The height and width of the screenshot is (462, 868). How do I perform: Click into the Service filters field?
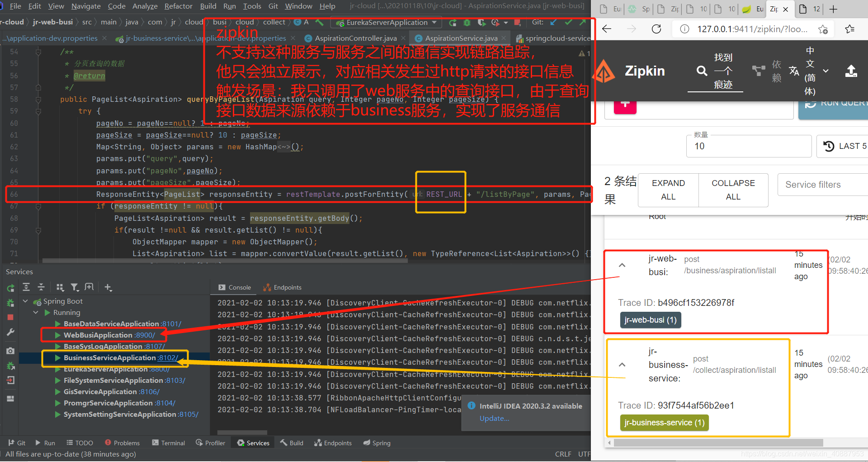tap(823, 185)
